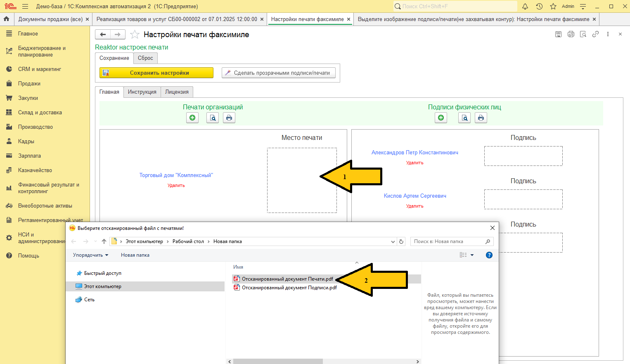This screenshot has width=630, height=364.
Task: Click Сохранить настройки button
Action: coord(156,73)
